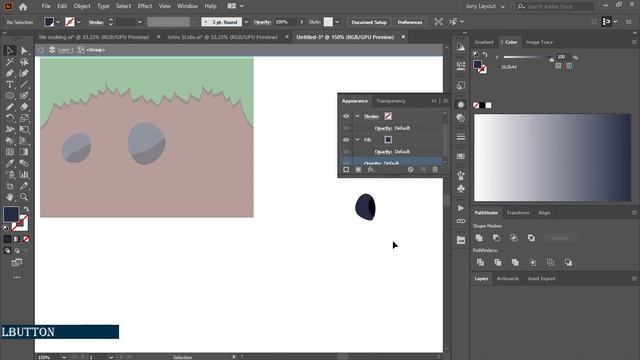The height and width of the screenshot is (360, 640).
Task: Collapse the Stroke row in Appearance
Action: pyautogui.click(x=358, y=116)
